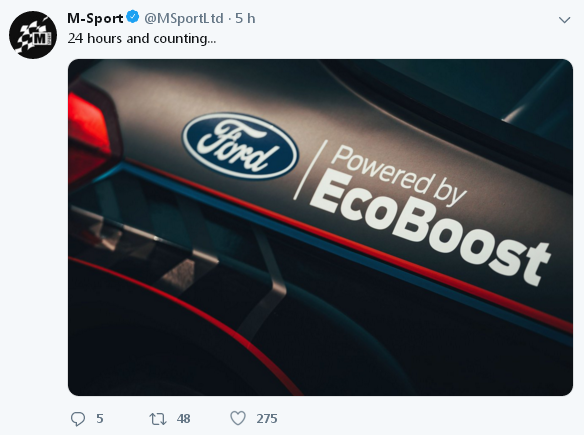Image resolution: width=584 pixels, height=435 pixels.
Task: Click the "24 hours and counting..." tweet text
Action: tap(142, 38)
